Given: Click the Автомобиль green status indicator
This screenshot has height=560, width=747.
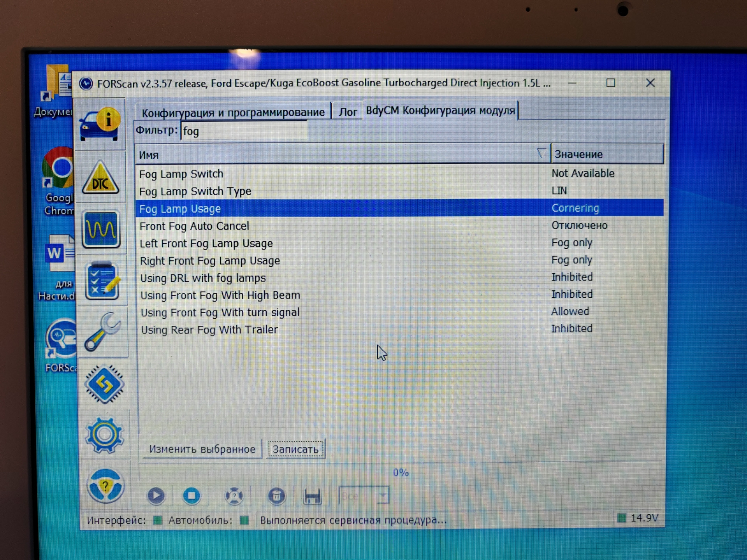Looking at the screenshot, I should (244, 520).
